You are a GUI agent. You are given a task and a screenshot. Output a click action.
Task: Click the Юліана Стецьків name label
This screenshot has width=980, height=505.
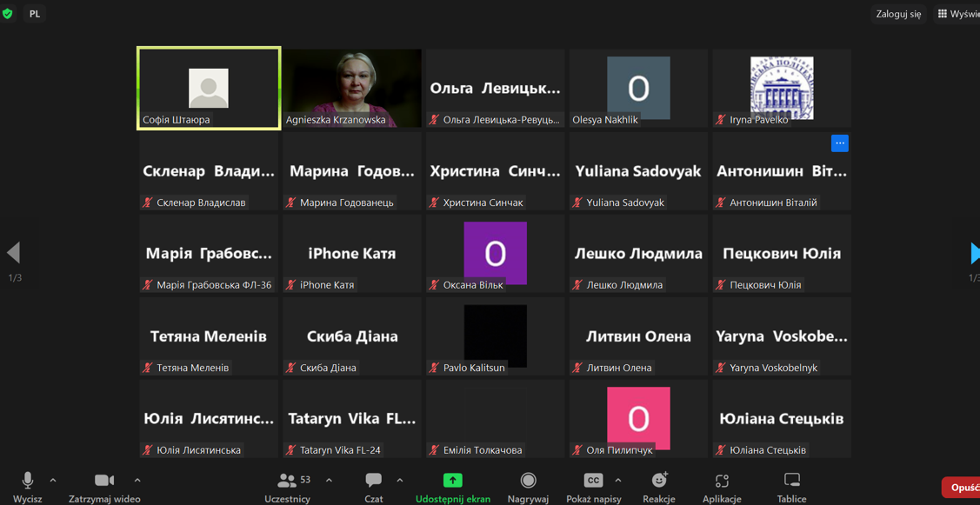click(768, 450)
